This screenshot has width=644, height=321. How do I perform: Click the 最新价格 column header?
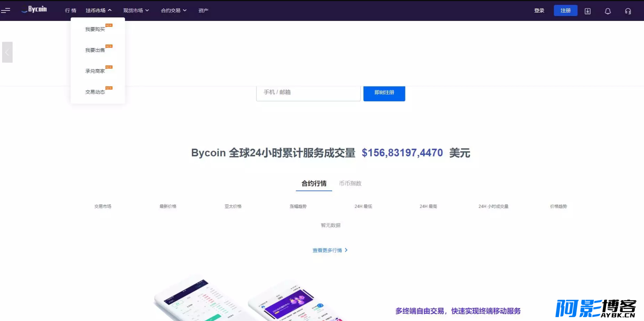(168, 207)
